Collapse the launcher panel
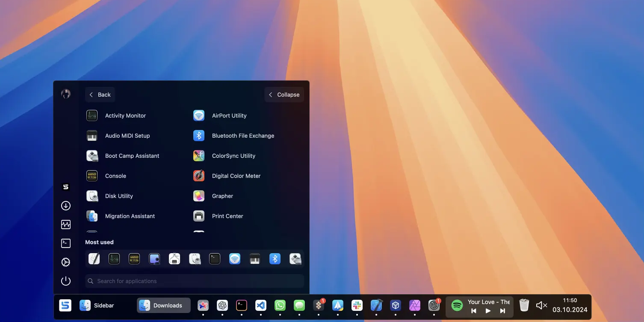This screenshot has height=322, width=644. pyautogui.click(x=284, y=95)
